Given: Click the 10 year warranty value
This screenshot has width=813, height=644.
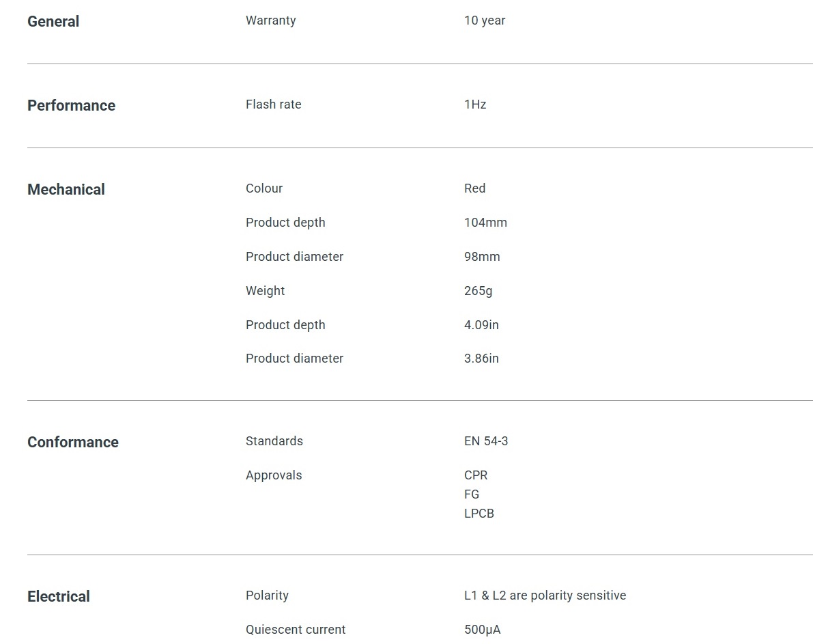Looking at the screenshot, I should tap(485, 20).
